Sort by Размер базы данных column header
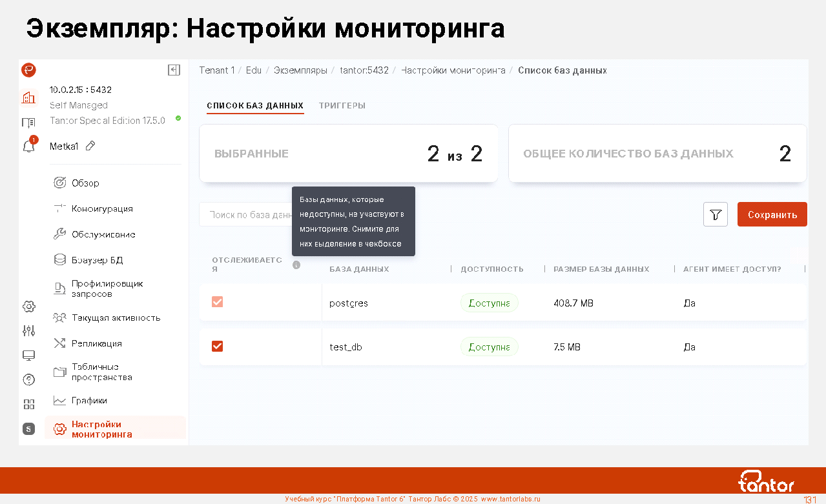Screen dimensions: 826x504 tap(601, 269)
